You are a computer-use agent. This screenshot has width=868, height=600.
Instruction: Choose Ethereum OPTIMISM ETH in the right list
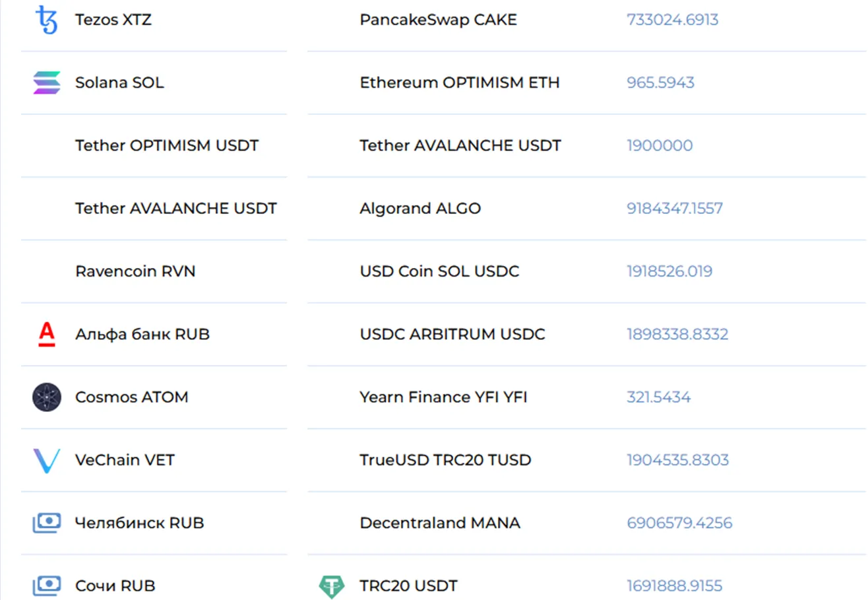pyautogui.click(x=460, y=83)
